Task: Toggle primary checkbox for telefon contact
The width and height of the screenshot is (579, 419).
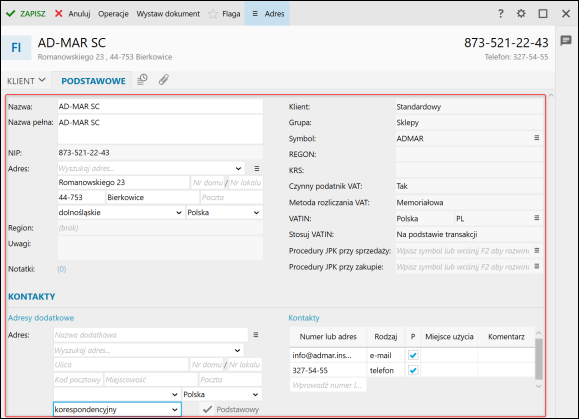Action: (x=413, y=370)
